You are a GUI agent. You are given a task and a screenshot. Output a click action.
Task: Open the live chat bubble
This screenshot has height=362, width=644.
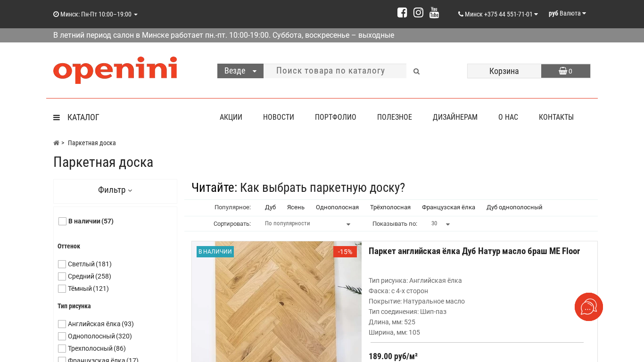point(589,307)
